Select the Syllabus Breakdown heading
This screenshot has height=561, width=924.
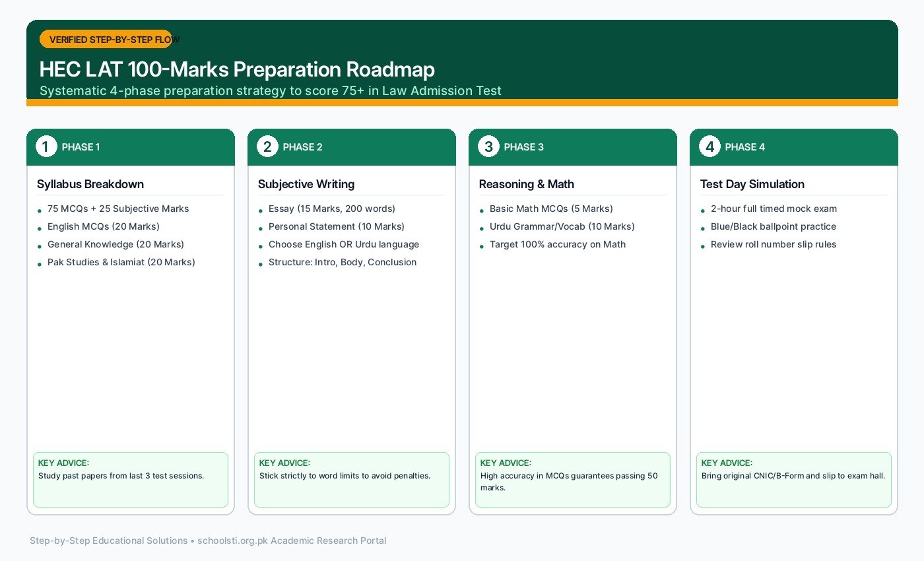point(90,184)
